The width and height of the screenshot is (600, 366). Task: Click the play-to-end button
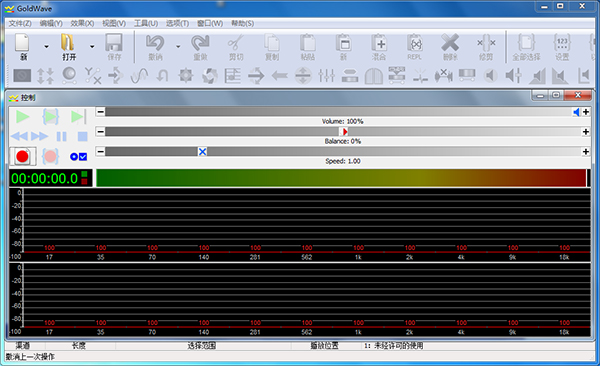[x=78, y=116]
